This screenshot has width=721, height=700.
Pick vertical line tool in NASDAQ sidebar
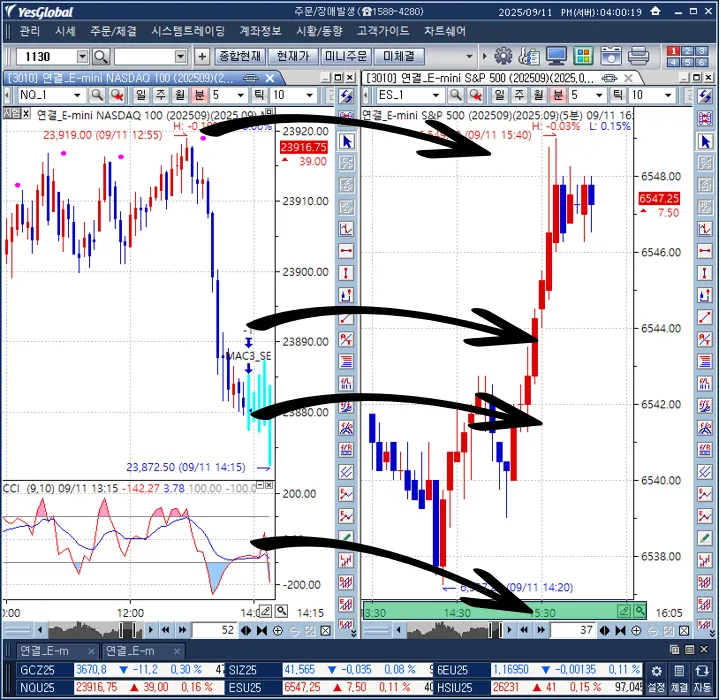pos(346,273)
